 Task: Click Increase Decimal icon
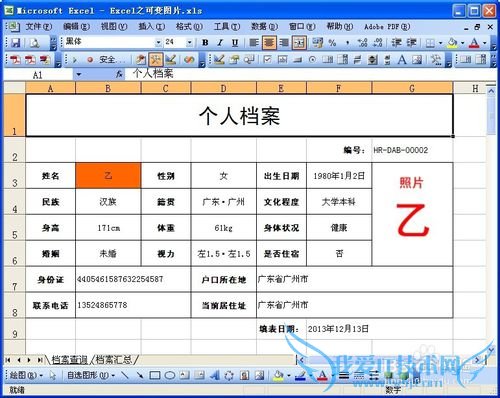(x=362, y=42)
